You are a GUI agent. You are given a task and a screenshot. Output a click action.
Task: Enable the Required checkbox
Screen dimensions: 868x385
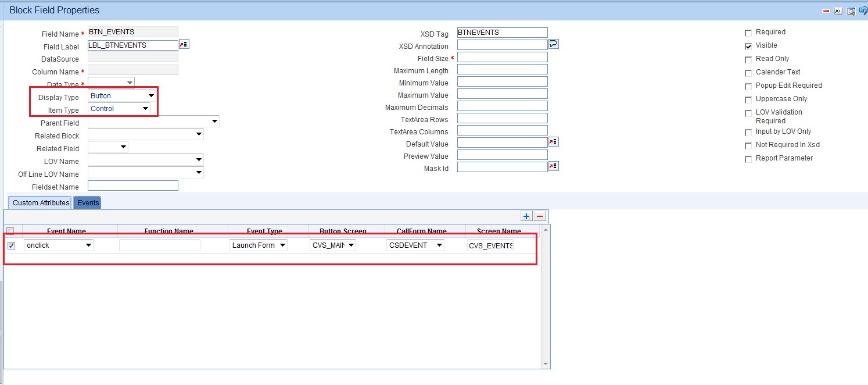click(748, 33)
